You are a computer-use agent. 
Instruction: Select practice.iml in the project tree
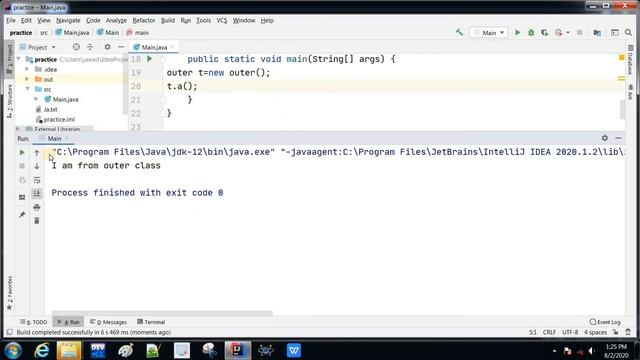click(59, 119)
